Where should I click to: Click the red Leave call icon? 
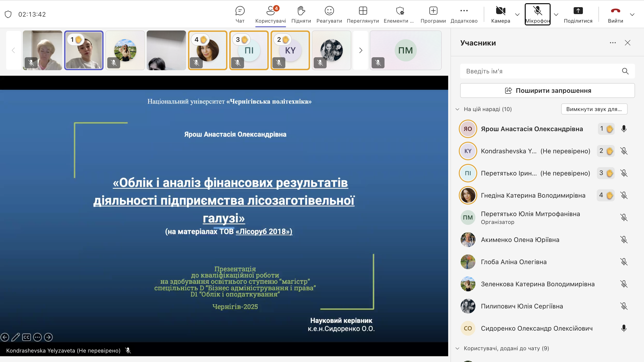615,11
